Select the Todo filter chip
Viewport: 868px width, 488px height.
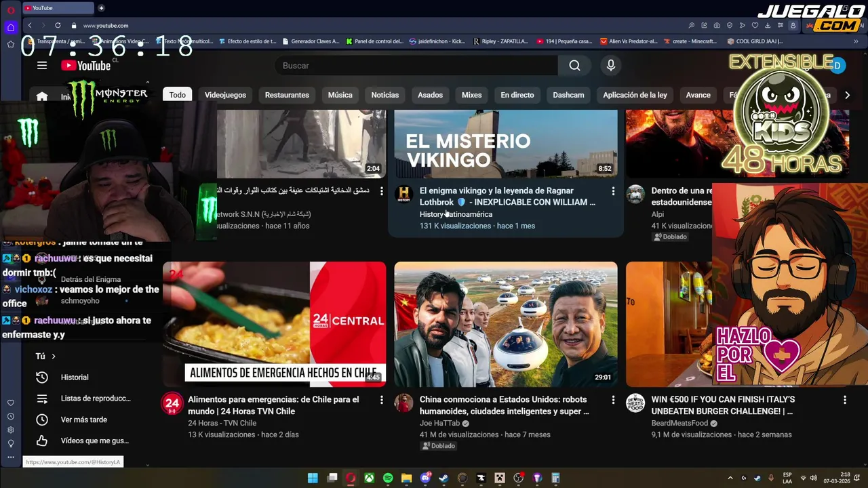178,95
